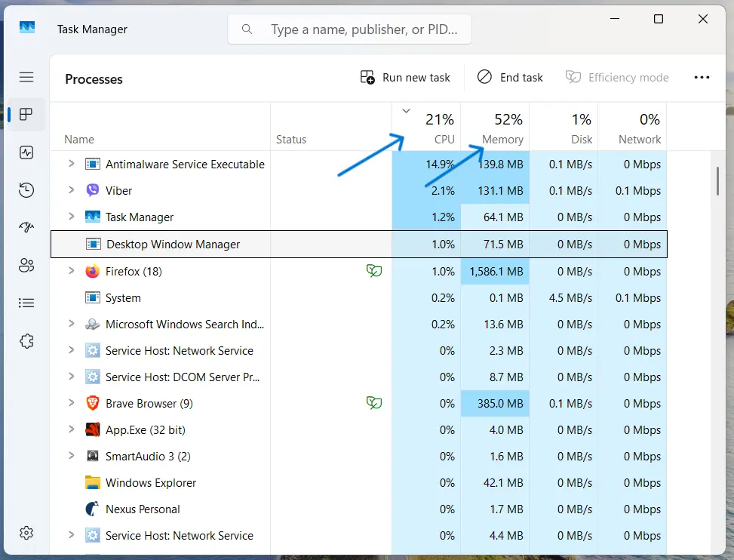Click the End task button
734x560 pixels.
pyautogui.click(x=510, y=77)
